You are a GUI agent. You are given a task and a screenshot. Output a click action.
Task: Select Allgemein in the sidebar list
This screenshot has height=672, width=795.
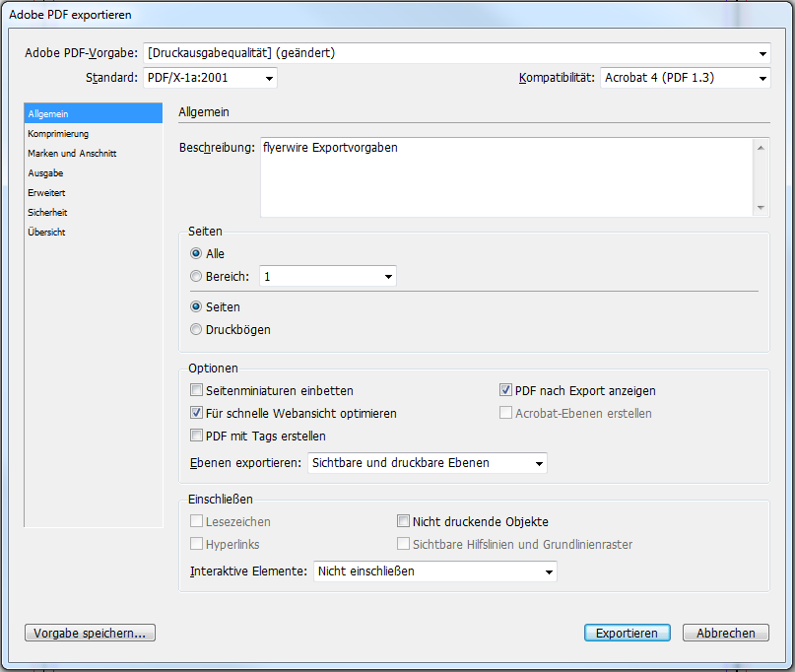tap(94, 113)
